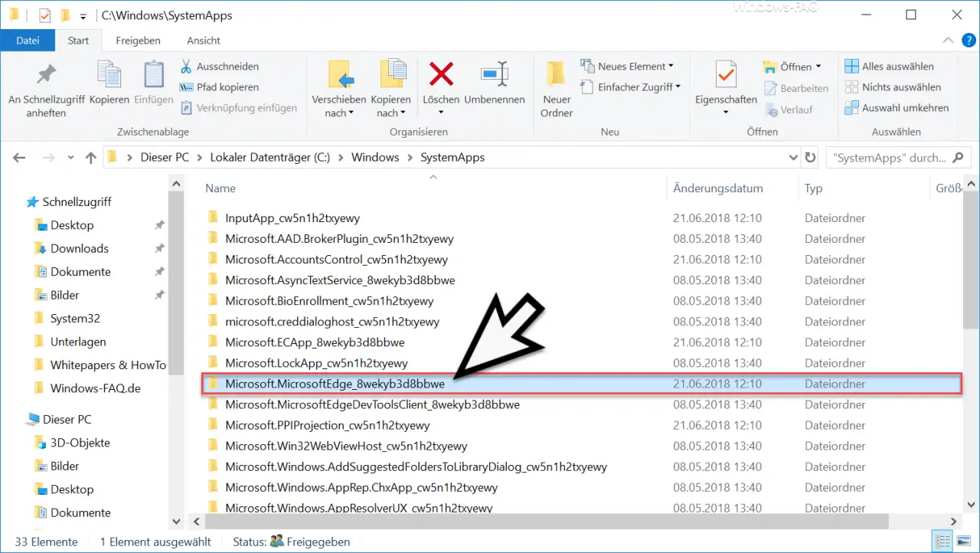Click quick access properties checkmark in title bar
This screenshot has height=553, width=980.
[44, 15]
